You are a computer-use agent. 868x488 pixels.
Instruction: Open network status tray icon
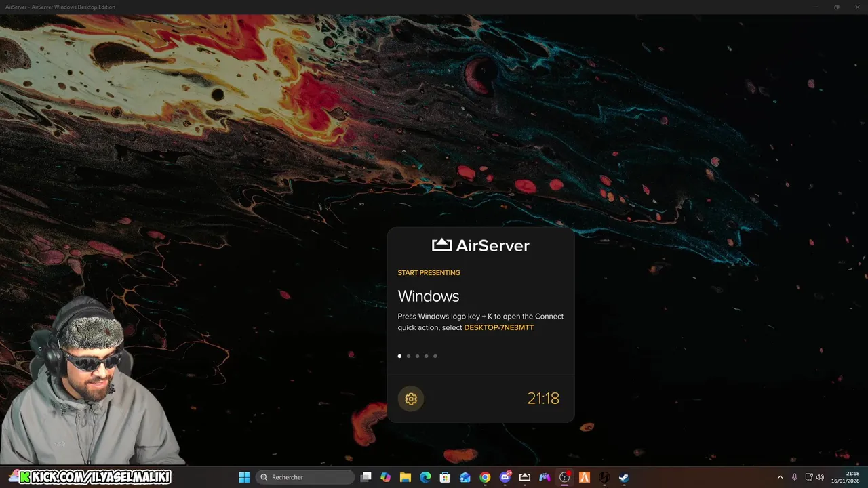(x=809, y=477)
